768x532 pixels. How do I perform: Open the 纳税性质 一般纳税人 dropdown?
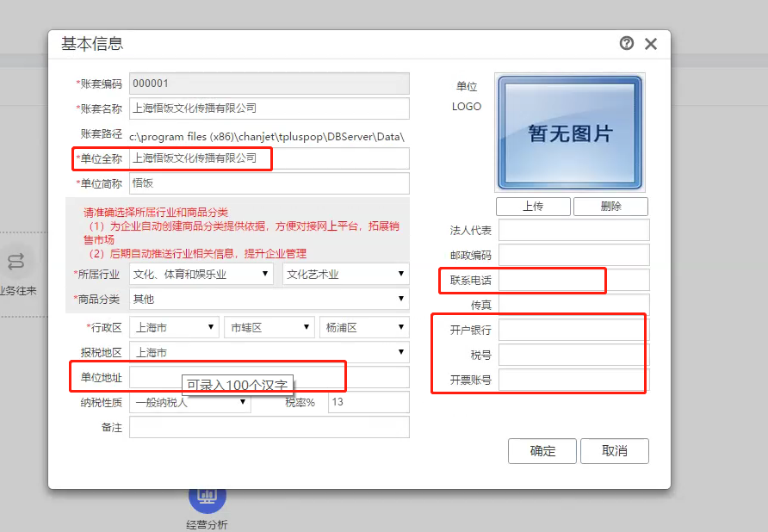(189, 403)
